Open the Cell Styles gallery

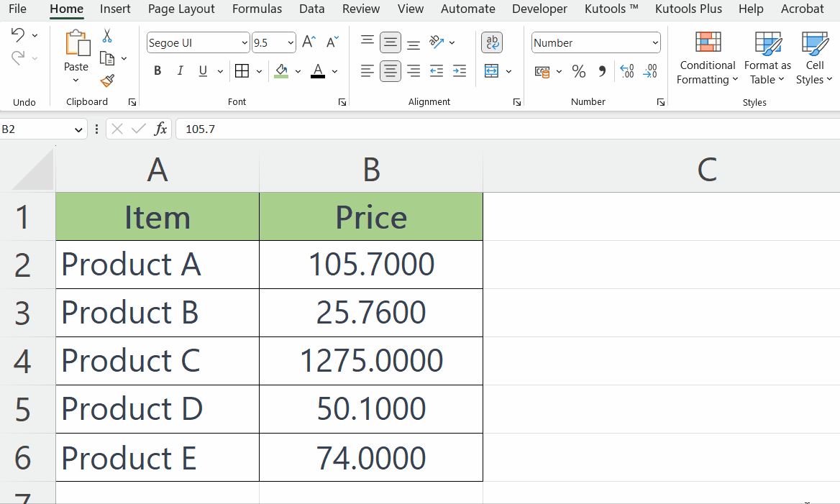(x=813, y=58)
